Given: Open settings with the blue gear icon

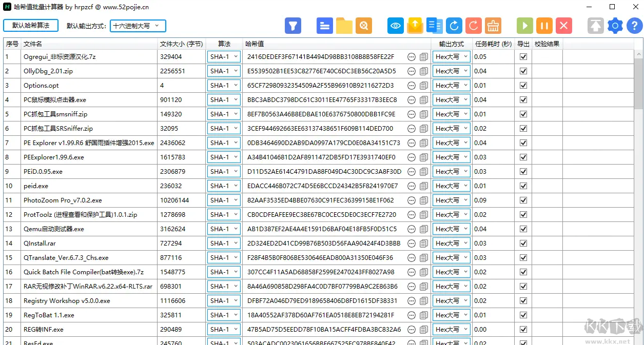Looking at the screenshot, I should click(615, 26).
